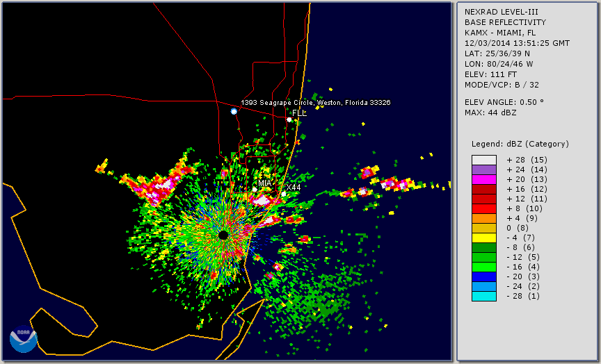Click the 'Legend: dBZ (Category)' heading
This screenshot has height=364, width=601.
pos(520,144)
